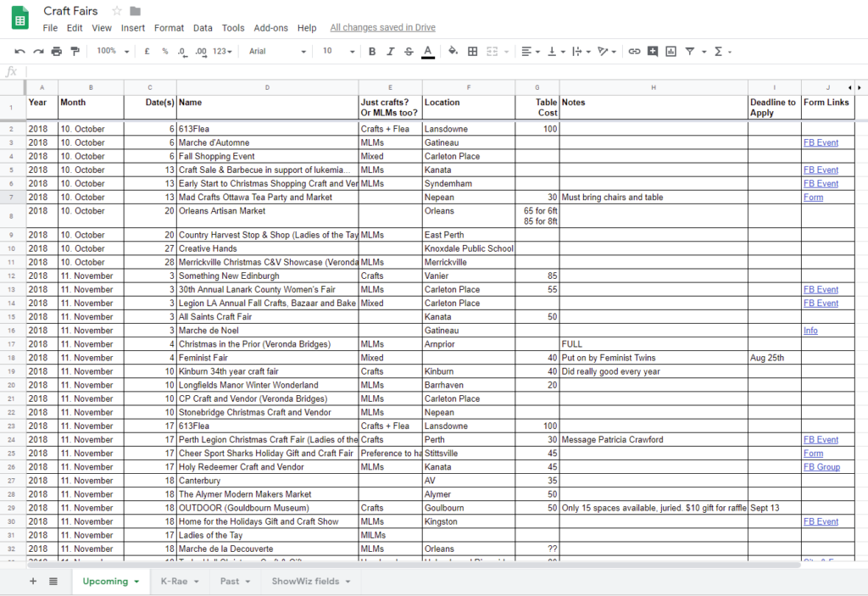Open the font size dropdown
This screenshot has height=596, width=868.
pos(337,52)
